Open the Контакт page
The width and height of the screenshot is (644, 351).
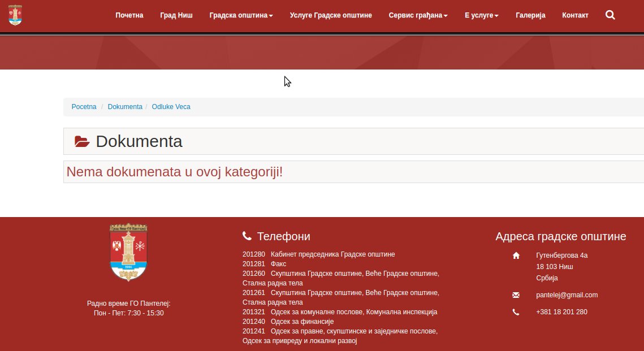tap(575, 15)
